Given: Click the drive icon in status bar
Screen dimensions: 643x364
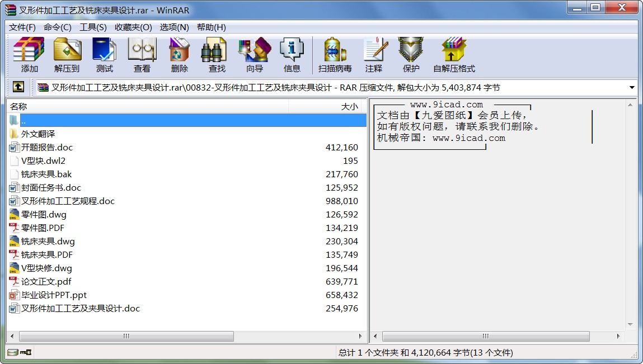Looking at the screenshot, I should tap(13, 352).
